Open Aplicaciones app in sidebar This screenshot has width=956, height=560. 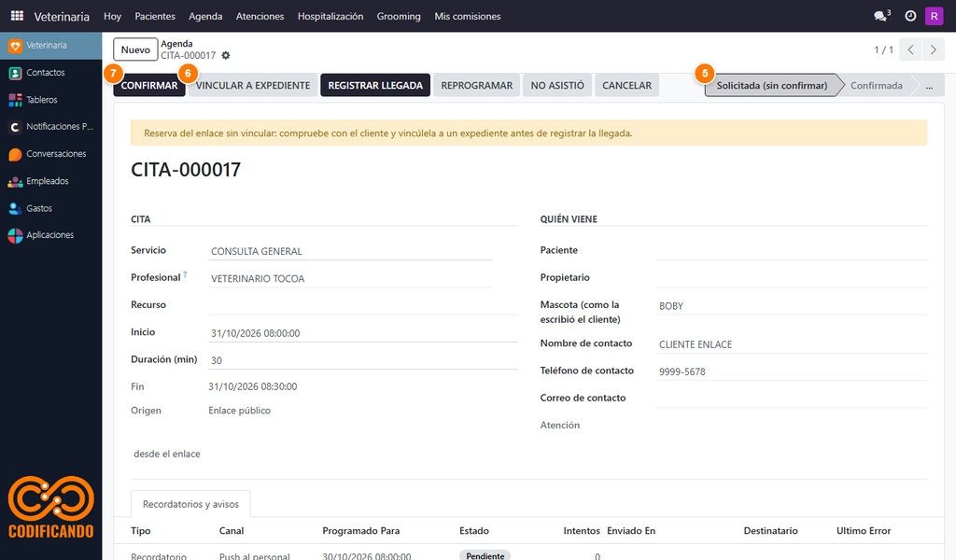click(51, 235)
